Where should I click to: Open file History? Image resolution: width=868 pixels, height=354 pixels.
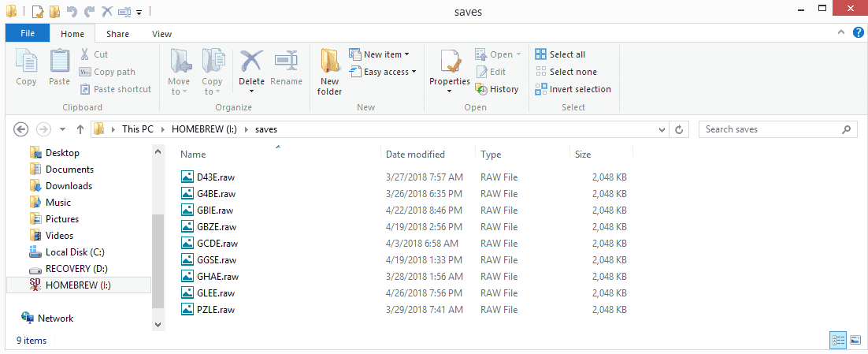click(x=497, y=89)
